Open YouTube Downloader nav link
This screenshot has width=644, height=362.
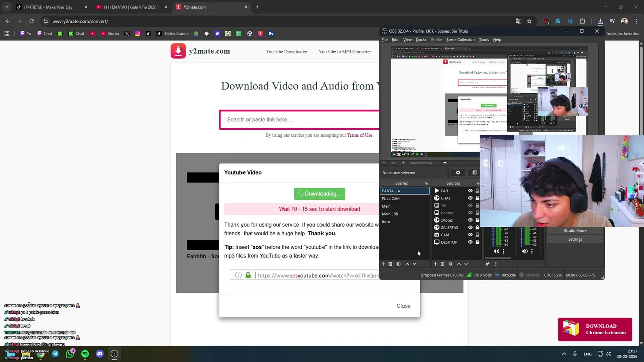point(287,52)
